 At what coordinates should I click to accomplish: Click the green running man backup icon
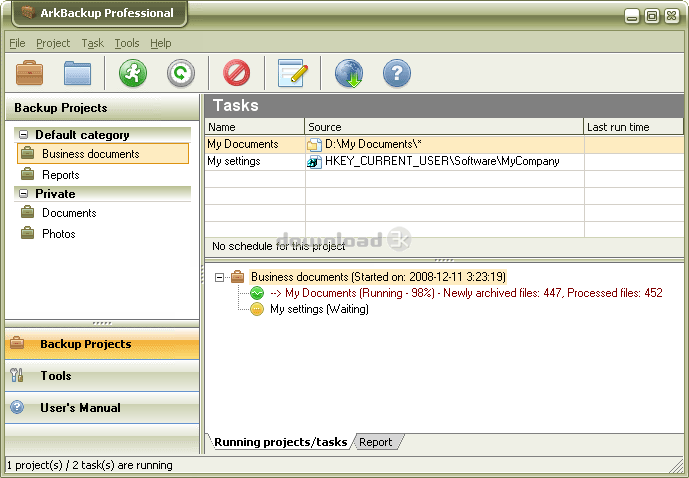132,74
